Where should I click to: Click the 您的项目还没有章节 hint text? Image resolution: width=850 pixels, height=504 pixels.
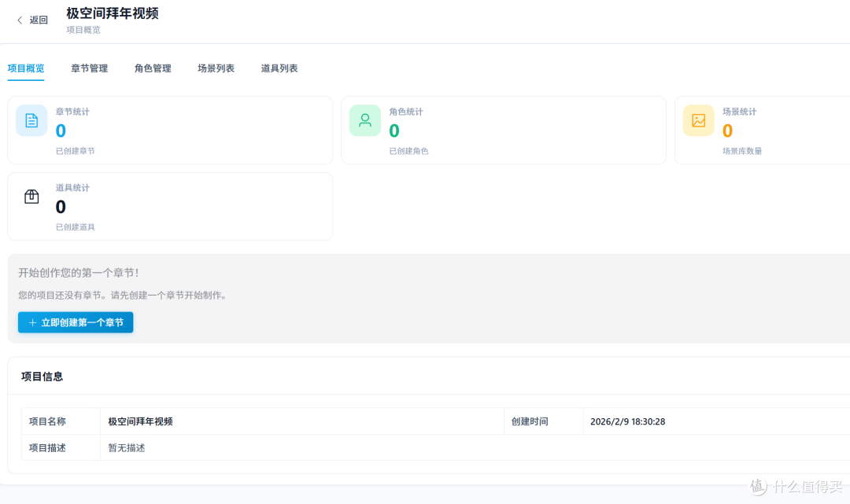(x=123, y=295)
